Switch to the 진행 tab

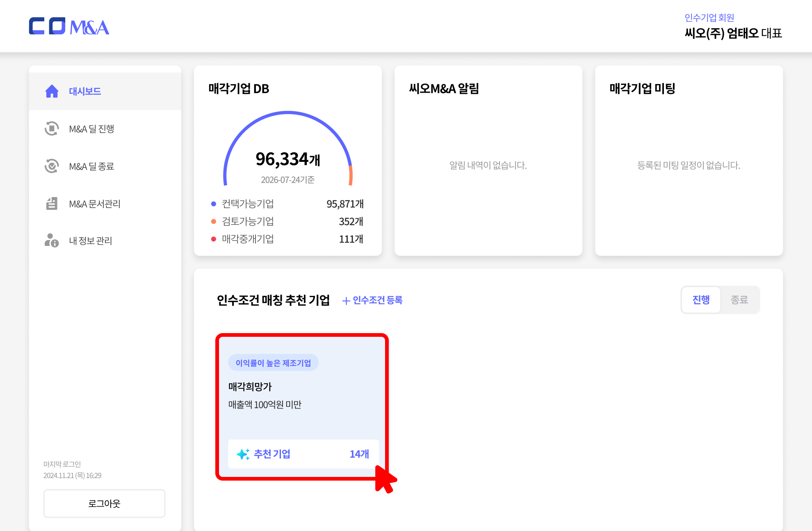click(701, 300)
